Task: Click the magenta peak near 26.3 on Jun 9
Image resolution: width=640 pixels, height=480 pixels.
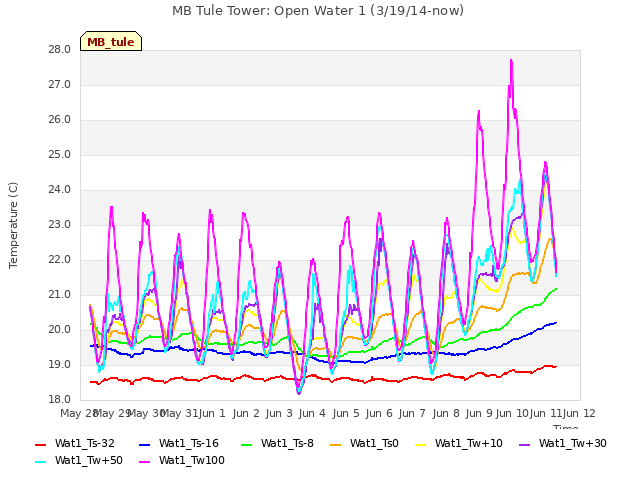Action: (x=479, y=111)
